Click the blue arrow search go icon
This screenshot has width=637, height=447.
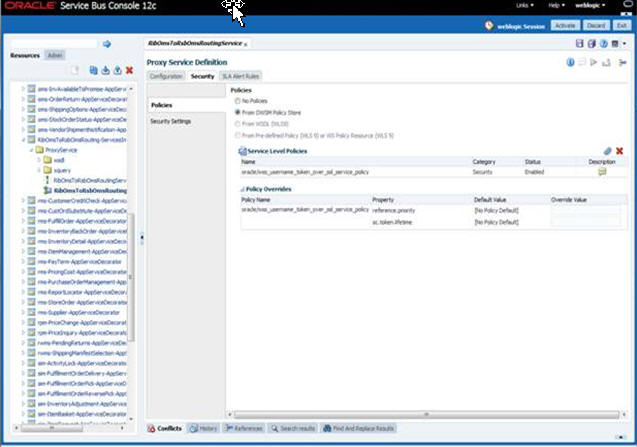pos(107,44)
